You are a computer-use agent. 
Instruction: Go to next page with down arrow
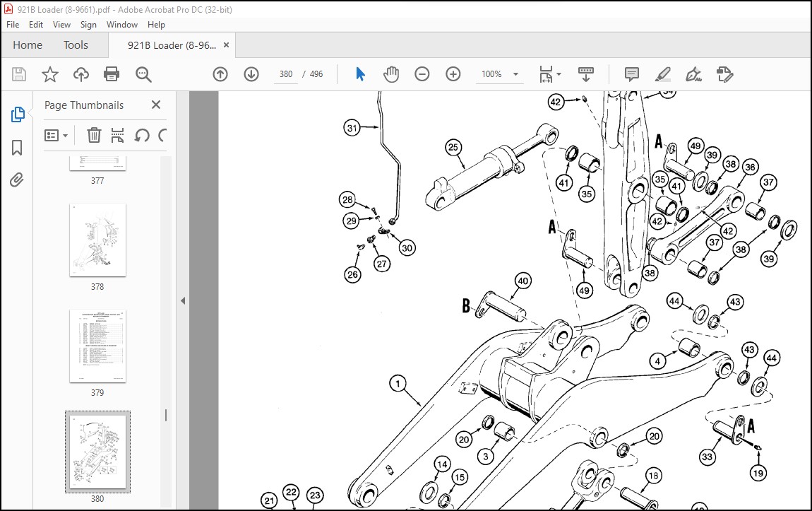coord(251,74)
